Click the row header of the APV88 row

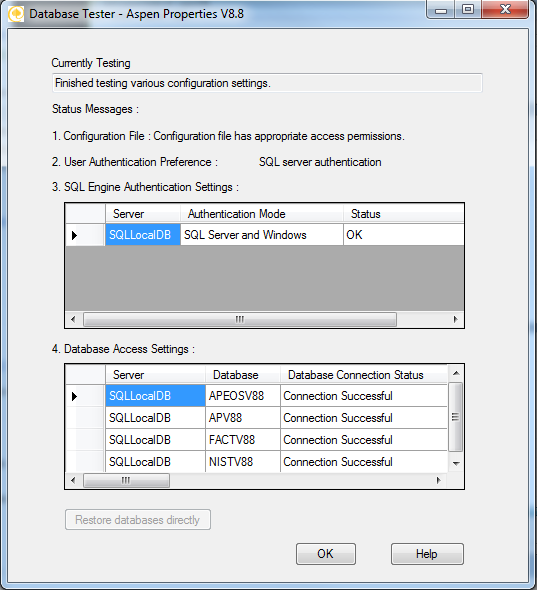(85, 418)
